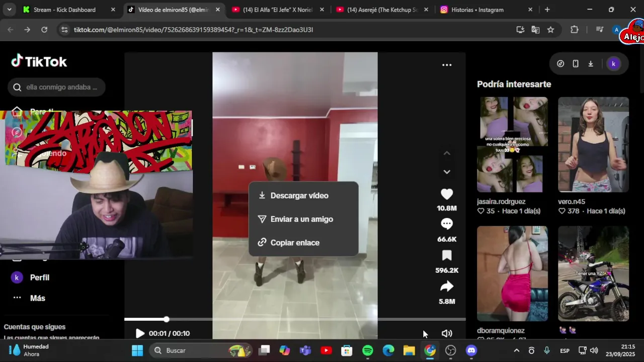Open Spotify from taskbar

point(368,350)
